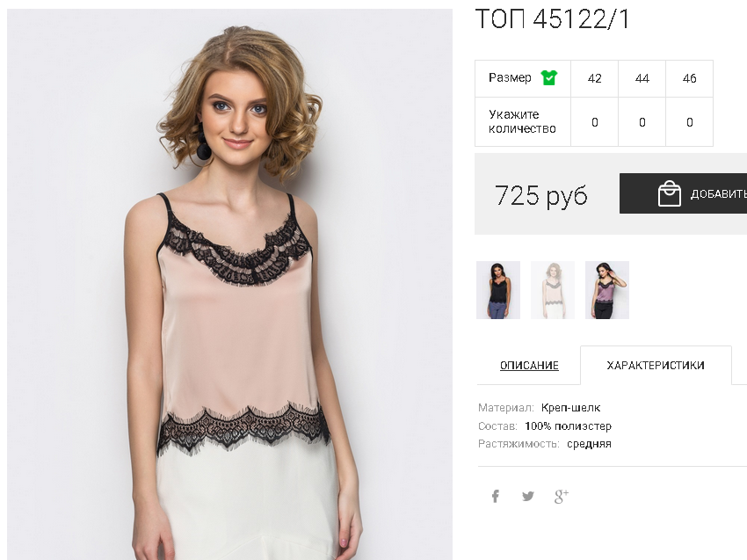The height and width of the screenshot is (560, 747).
Task: Open the ОПИСАНИЕ tab
Action: coord(529,366)
